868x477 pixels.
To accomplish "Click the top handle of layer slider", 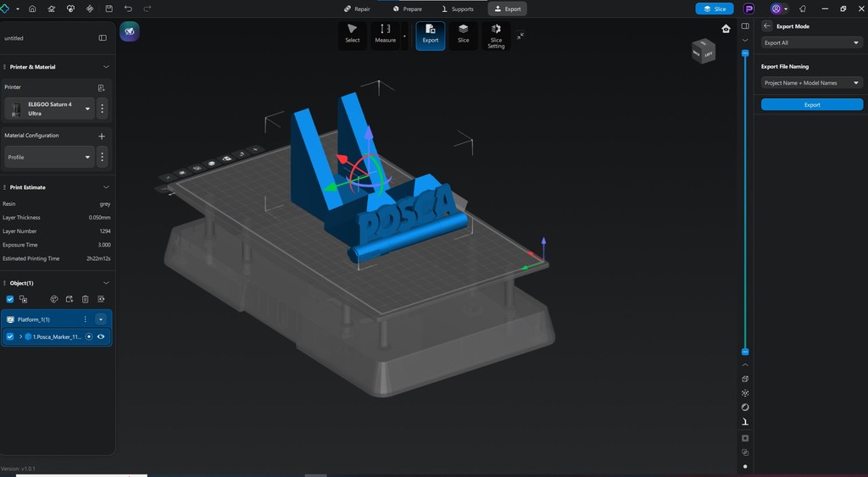I will [745, 53].
